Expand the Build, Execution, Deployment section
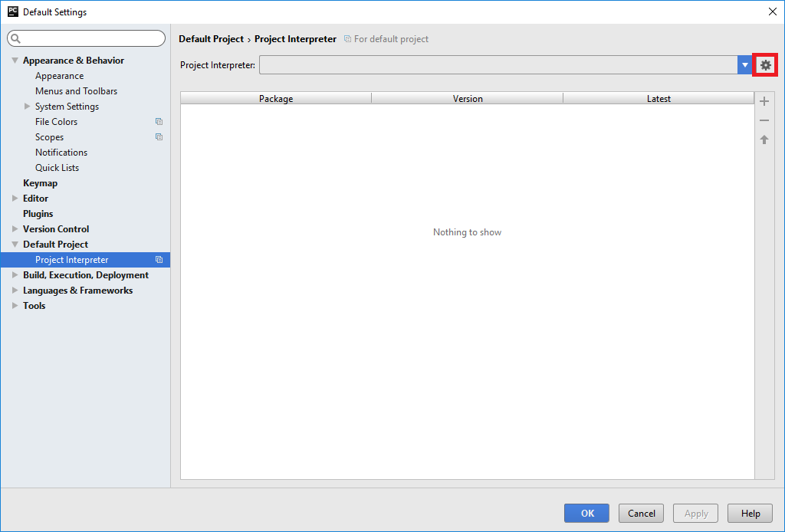 15,275
